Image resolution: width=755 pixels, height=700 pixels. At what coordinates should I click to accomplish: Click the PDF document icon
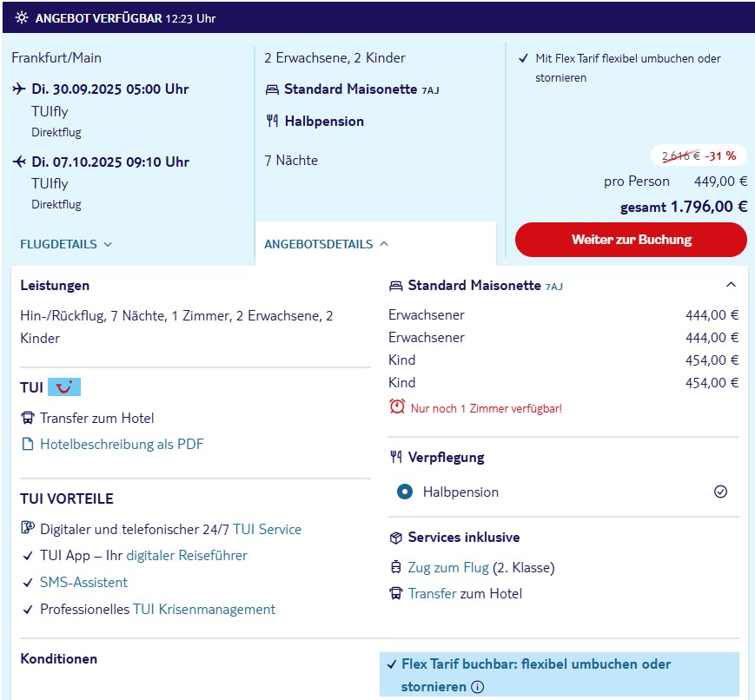click(x=28, y=444)
